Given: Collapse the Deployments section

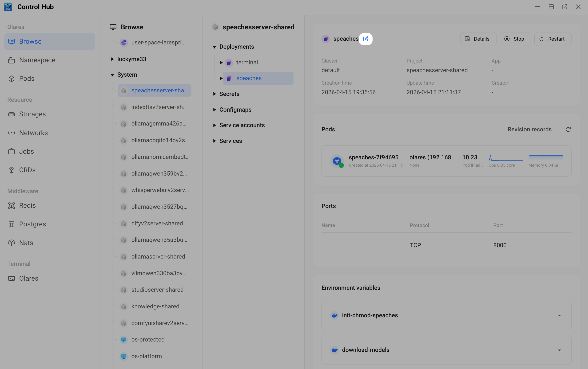Looking at the screenshot, I should (x=214, y=47).
